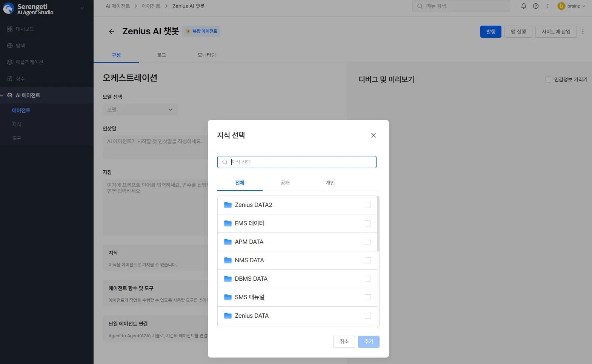
Task: Close the 지식 선택 dialog
Action: [374, 135]
